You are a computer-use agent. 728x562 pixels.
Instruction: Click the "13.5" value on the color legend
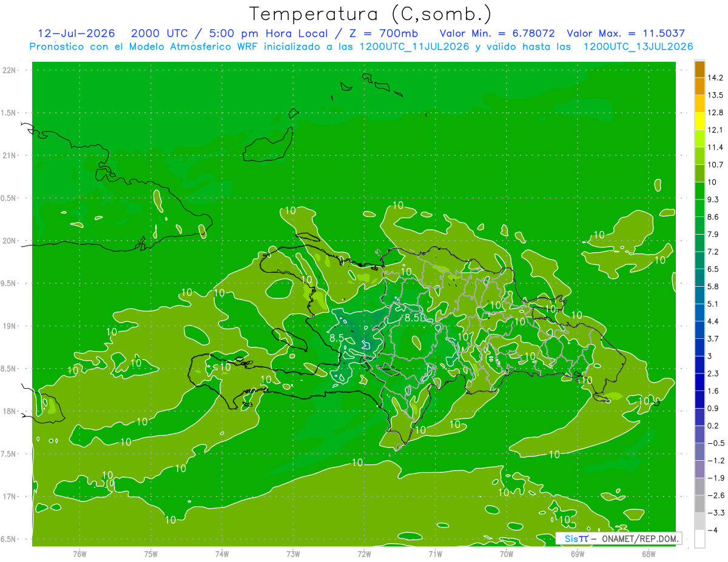716,95
